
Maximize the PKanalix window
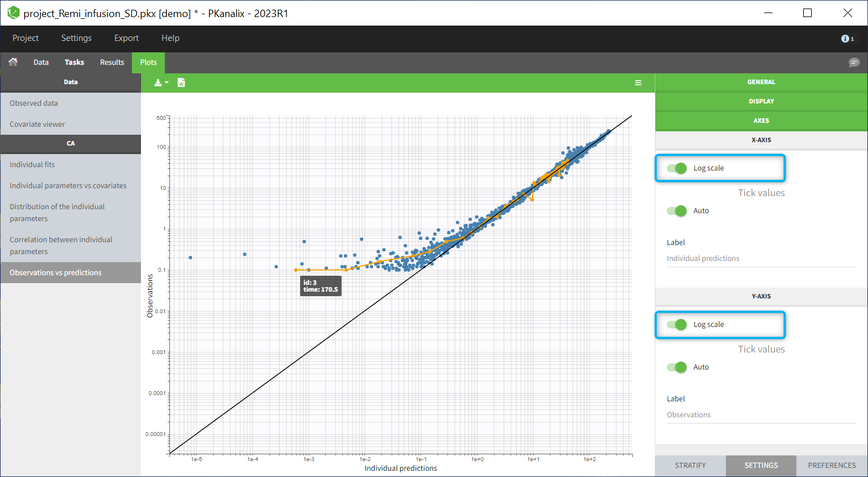[x=807, y=13]
